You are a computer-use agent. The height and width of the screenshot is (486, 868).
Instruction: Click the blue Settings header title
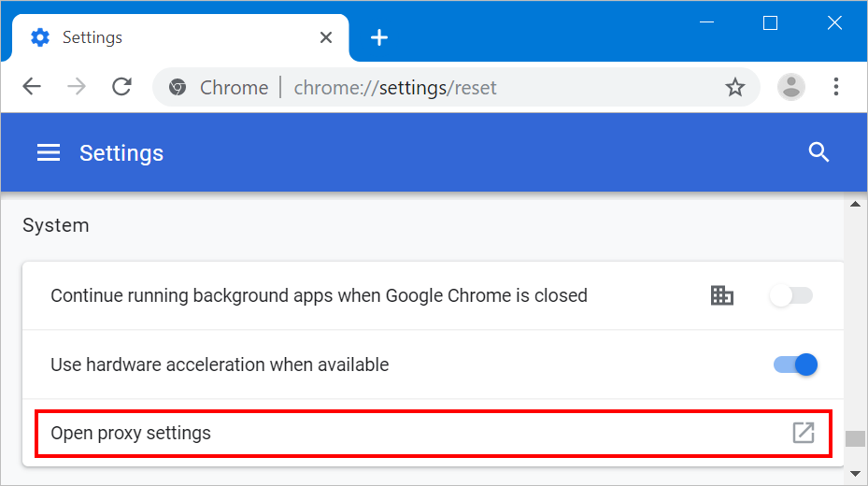click(x=121, y=153)
